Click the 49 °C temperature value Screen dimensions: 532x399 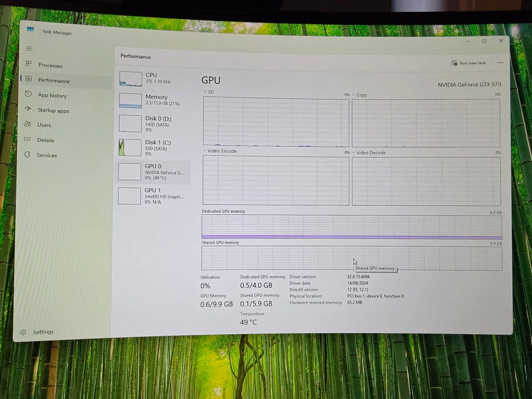pyautogui.click(x=248, y=323)
